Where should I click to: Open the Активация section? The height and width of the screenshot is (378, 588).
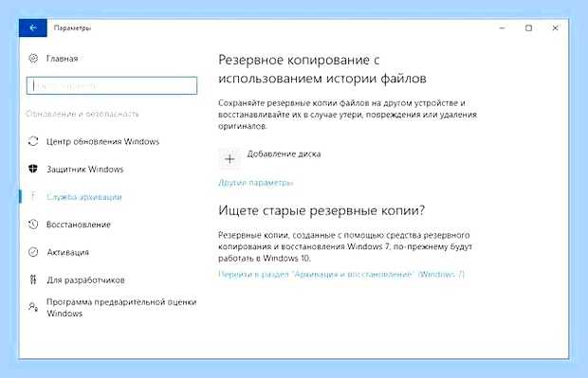tap(68, 252)
